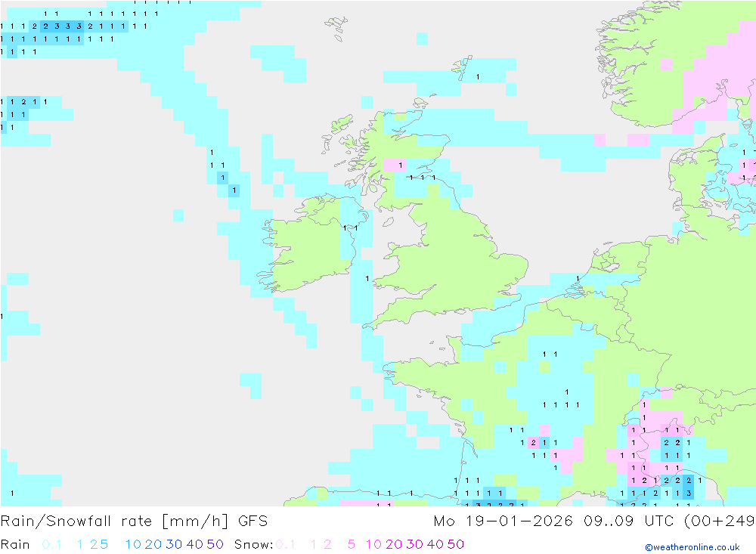The height and width of the screenshot is (554, 756).
Task: Click the Rain legend value 40
Action: pos(195,544)
